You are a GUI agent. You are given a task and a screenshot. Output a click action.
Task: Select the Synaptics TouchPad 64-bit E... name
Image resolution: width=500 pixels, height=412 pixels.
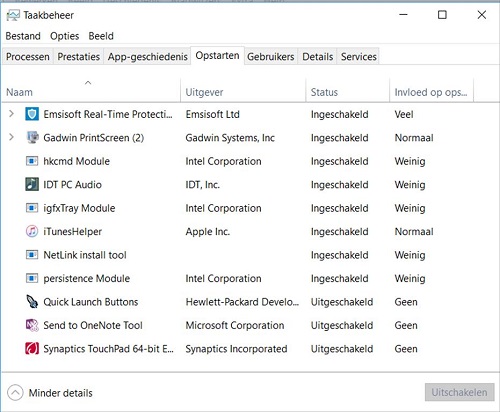click(109, 349)
